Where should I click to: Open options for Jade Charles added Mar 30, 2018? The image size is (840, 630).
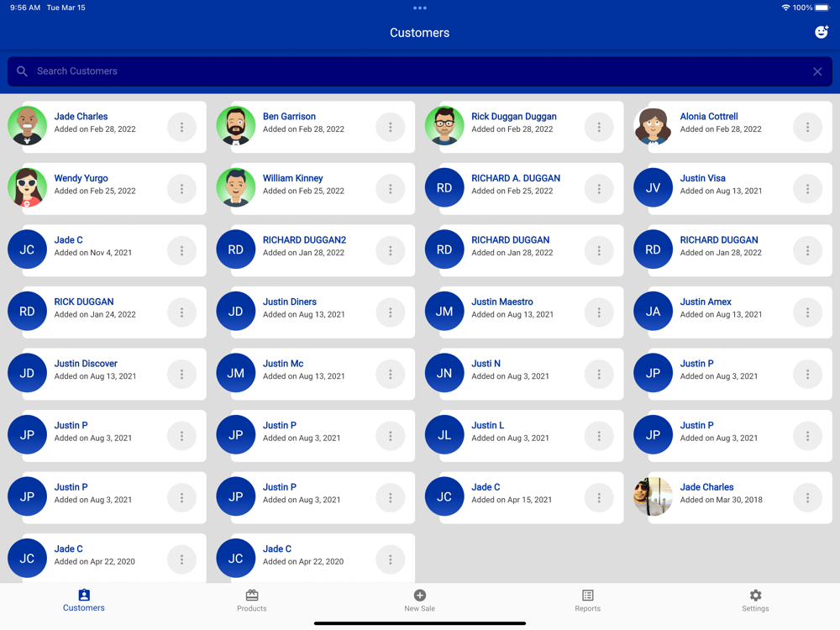coord(807,497)
